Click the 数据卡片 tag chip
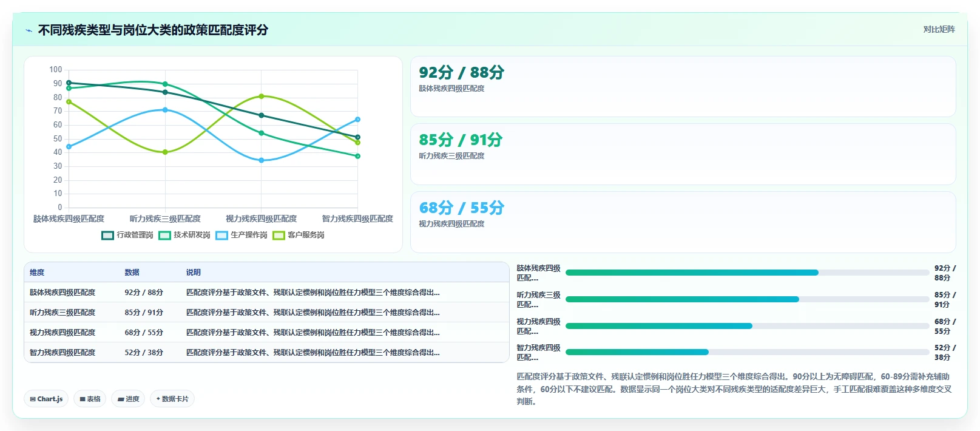 click(172, 399)
